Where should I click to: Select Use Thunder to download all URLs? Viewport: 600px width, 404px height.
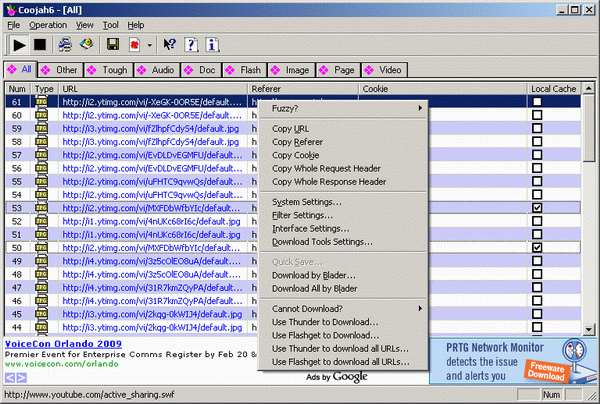coord(343,349)
